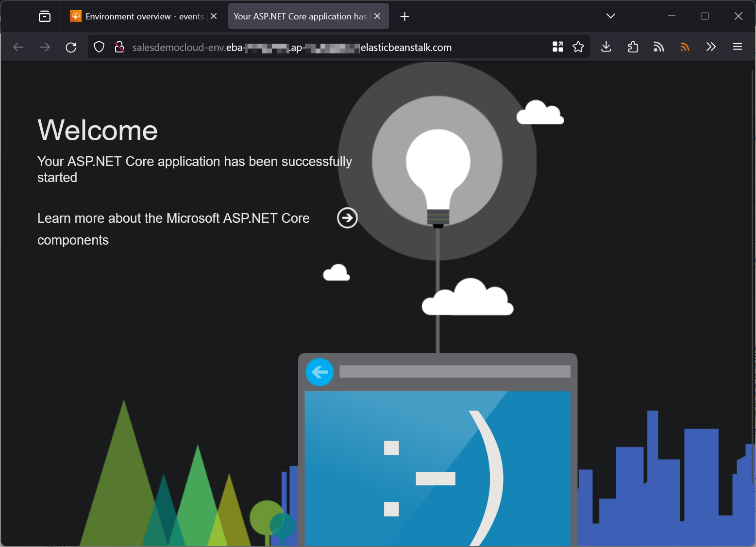
Task: Open the list all tabs chevron
Action: (x=610, y=16)
